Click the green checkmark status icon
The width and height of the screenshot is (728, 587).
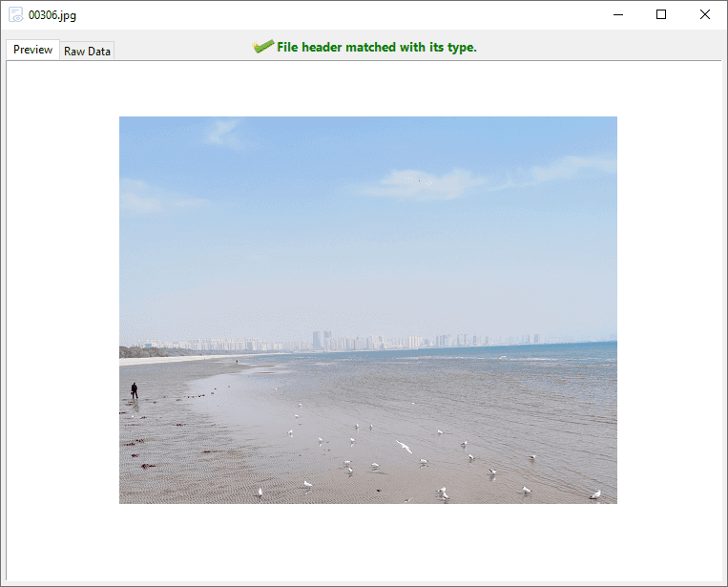[x=263, y=47]
